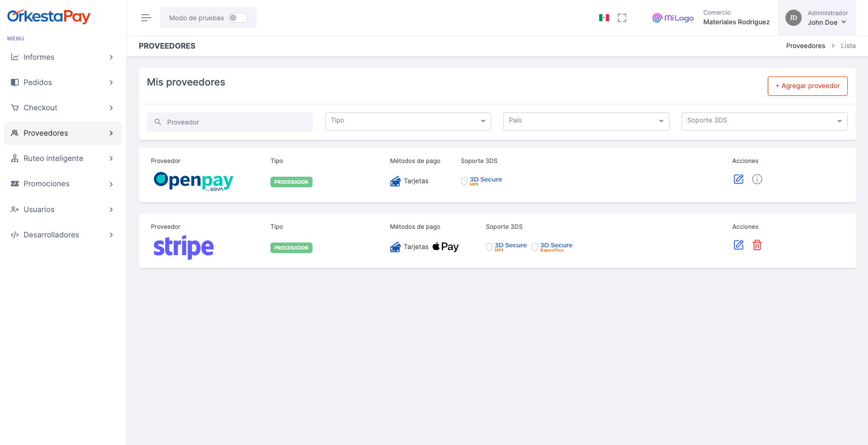Click Tarjetas card icon in Stripe row
This screenshot has height=445, width=868.
pos(396,247)
